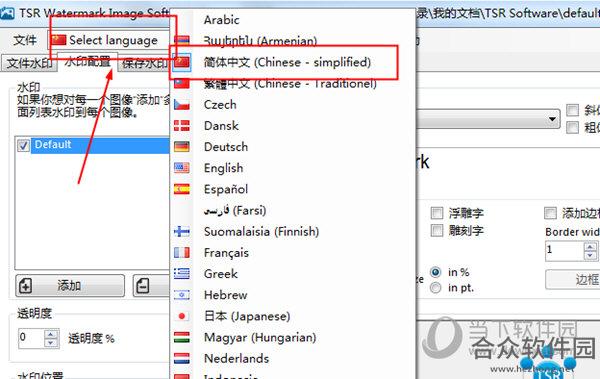The width and height of the screenshot is (600, 379).
Task: Switch to the 水印配置 tab
Action: coord(87,61)
